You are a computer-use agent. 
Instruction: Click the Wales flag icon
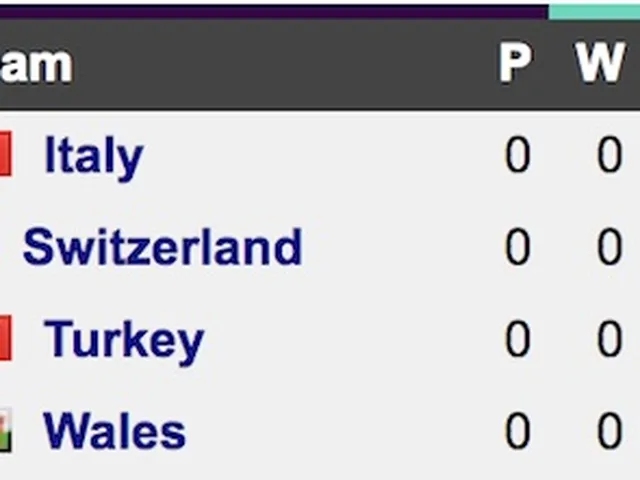5,432
